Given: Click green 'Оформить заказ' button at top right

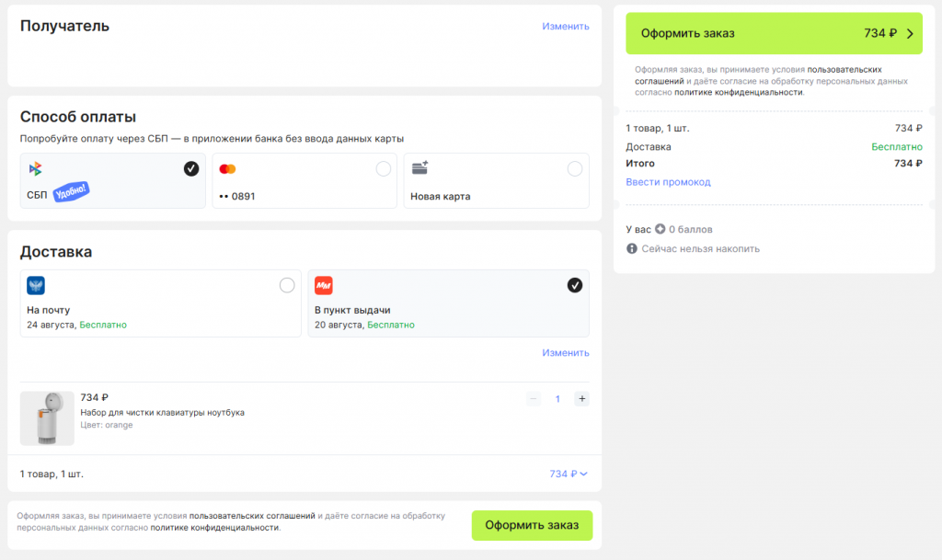Looking at the screenshot, I should click(x=774, y=34).
